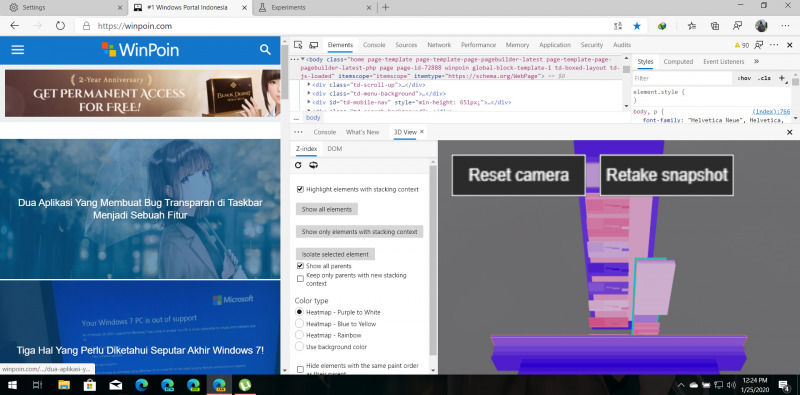The width and height of the screenshot is (800, 395).
Task: Refresh the page in browser
Action: tap(60, 26)
